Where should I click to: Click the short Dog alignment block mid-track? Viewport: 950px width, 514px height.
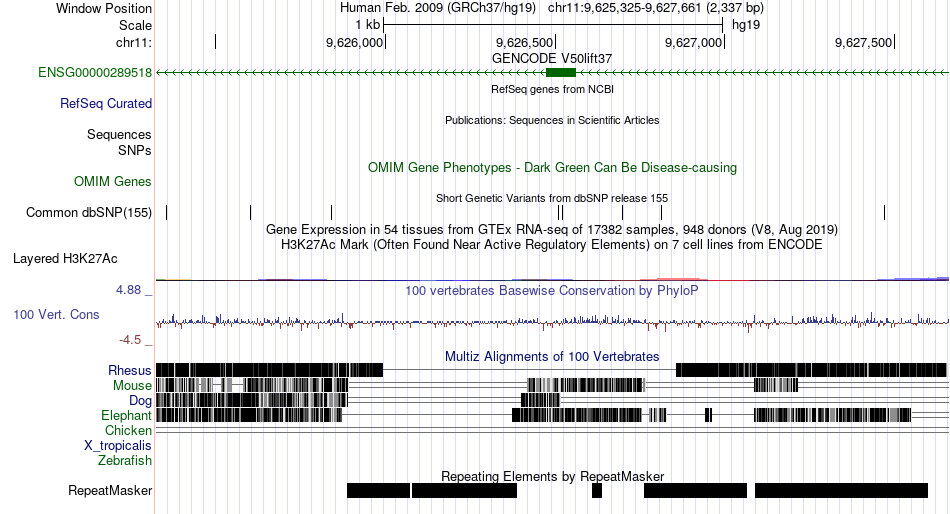pyautogui.click(x=540, y=400)
